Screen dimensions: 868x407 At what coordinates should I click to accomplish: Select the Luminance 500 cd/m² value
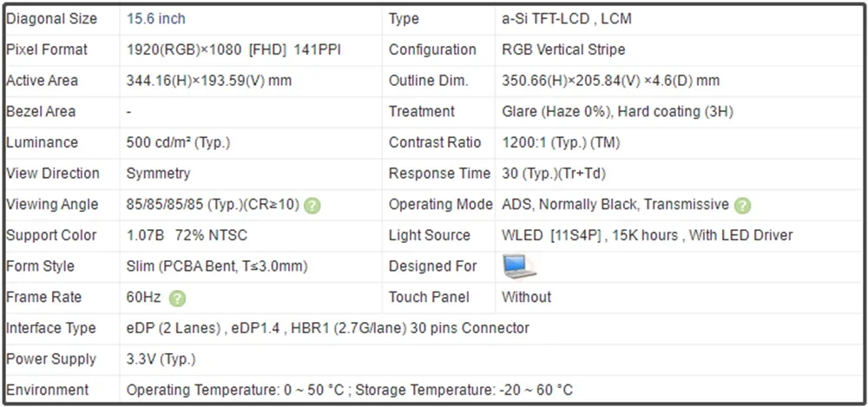tap(178, 142)
